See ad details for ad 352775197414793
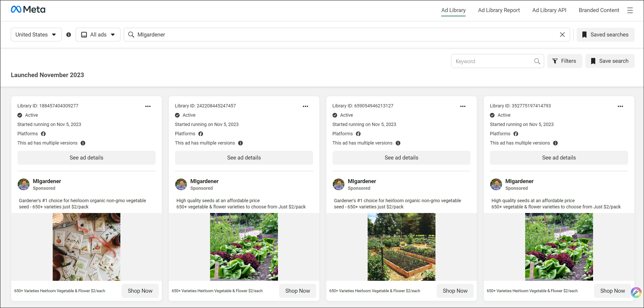The height and width of the screenshot is (308, 644). tap(559, 158)
